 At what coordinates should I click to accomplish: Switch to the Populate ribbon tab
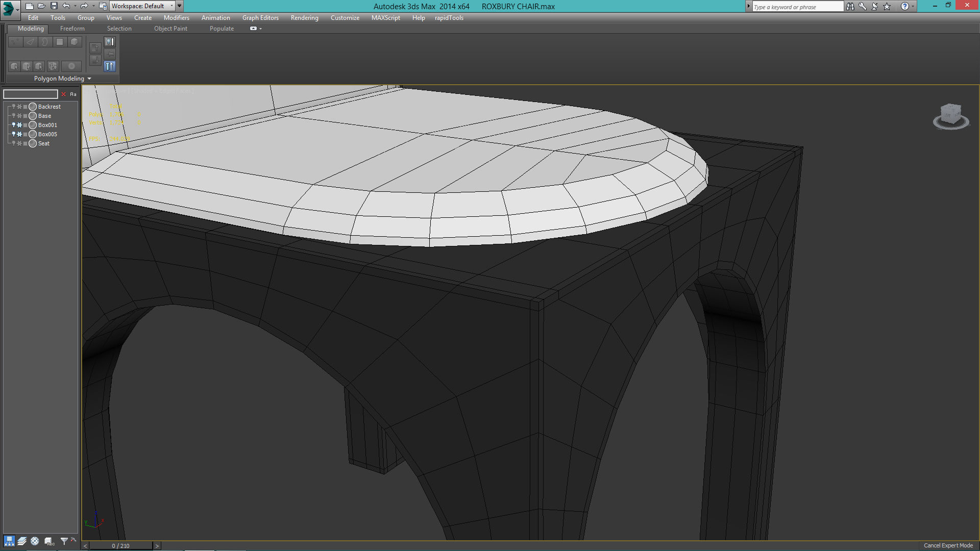tap(222, 29)
